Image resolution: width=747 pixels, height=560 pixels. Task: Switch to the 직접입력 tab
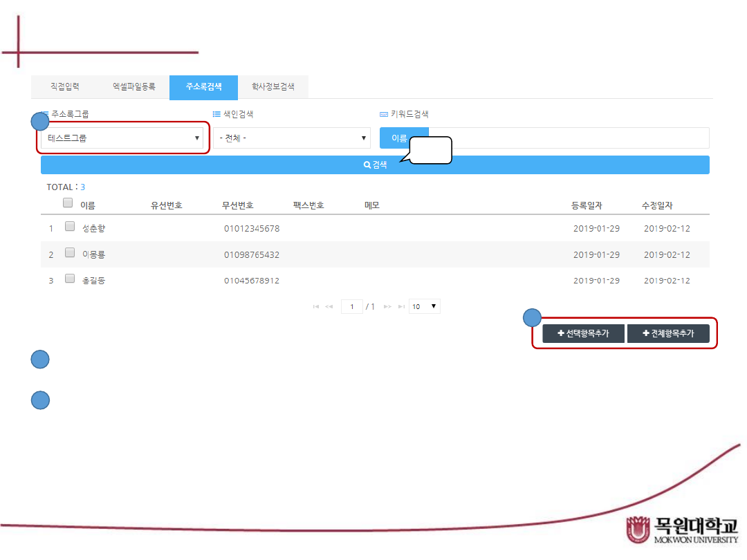click(x=65, y=87)
